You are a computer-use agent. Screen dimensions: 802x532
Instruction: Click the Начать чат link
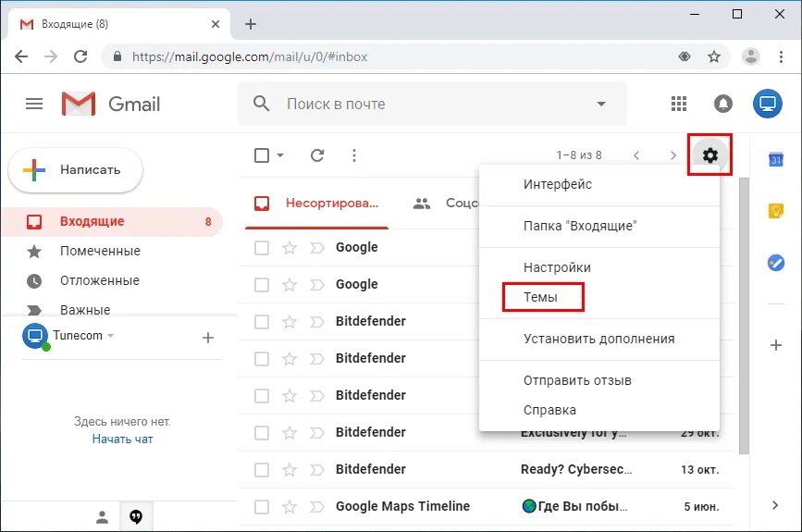coord(122,439)
